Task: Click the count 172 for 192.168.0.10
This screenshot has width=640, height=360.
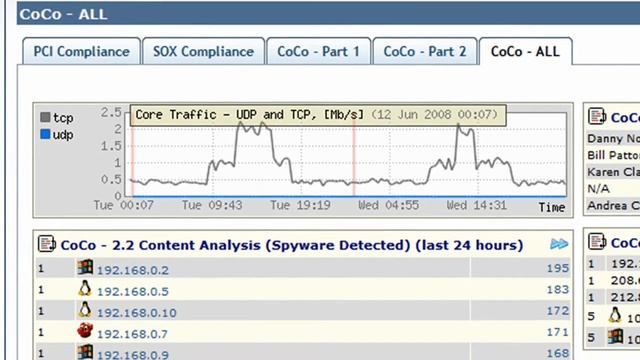Action: (558, 311)
